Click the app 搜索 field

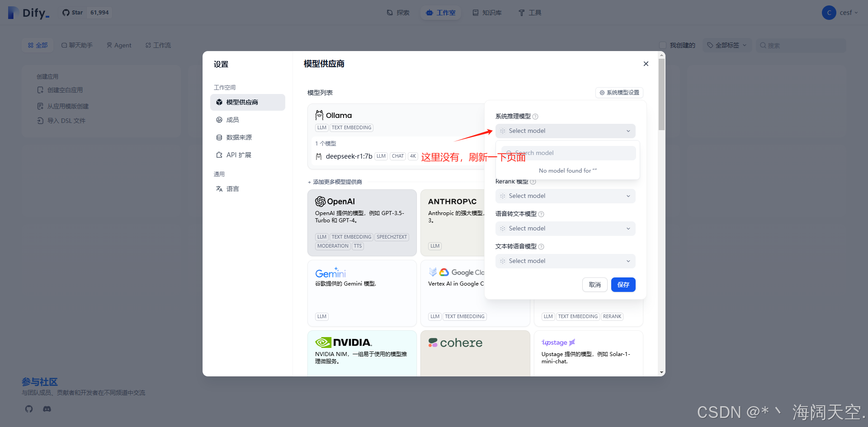click(x=801, y=45)
